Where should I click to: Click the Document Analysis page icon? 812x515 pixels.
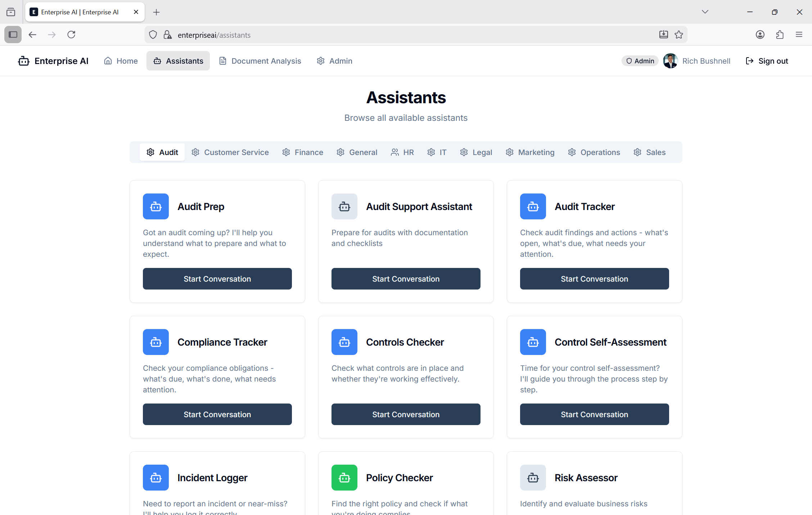223,61
